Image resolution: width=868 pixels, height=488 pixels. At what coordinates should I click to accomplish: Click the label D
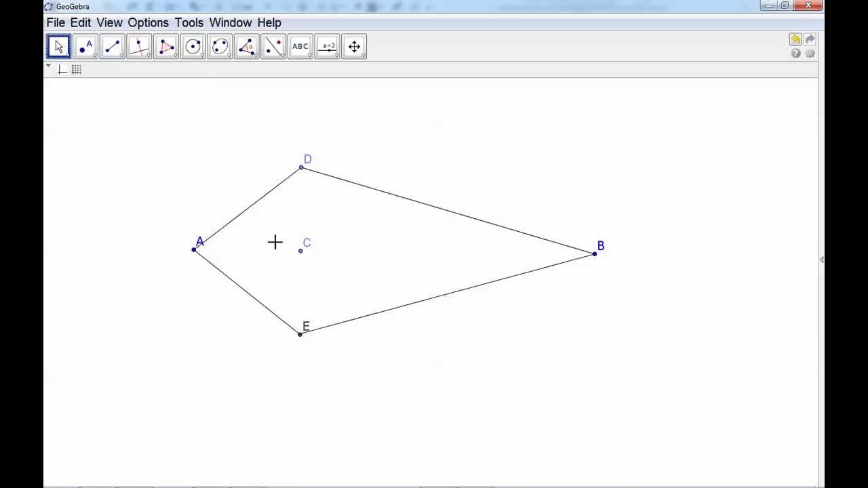point(308,159)
